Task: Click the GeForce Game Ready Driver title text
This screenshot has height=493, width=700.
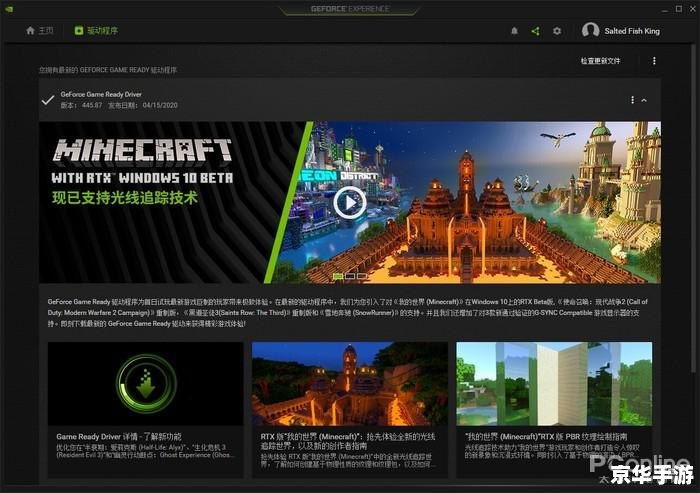Action: [101, 94]
